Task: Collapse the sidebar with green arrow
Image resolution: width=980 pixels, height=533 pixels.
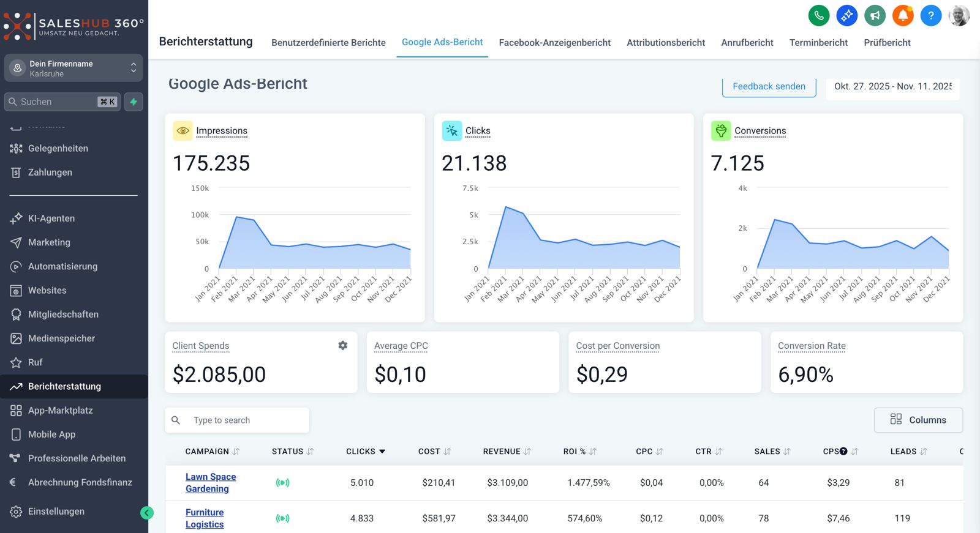Action: click(x=147, y=513)
